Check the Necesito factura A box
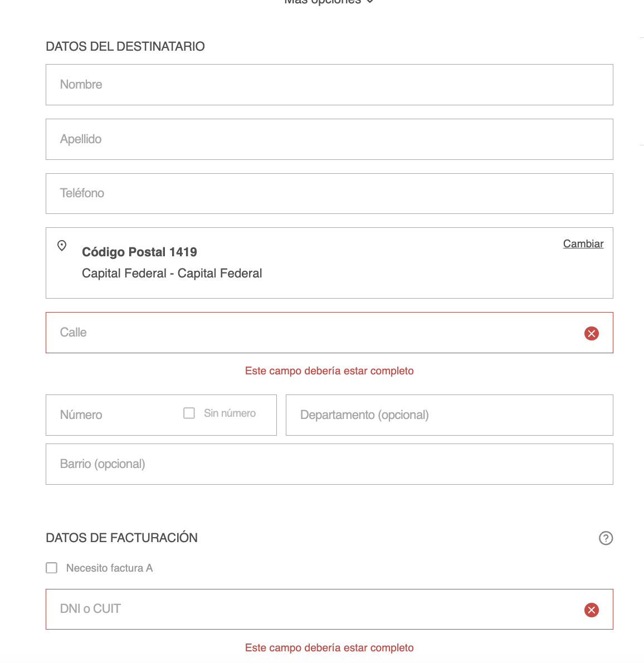Screen dimensions: 644x663 [x=52, y=568]
